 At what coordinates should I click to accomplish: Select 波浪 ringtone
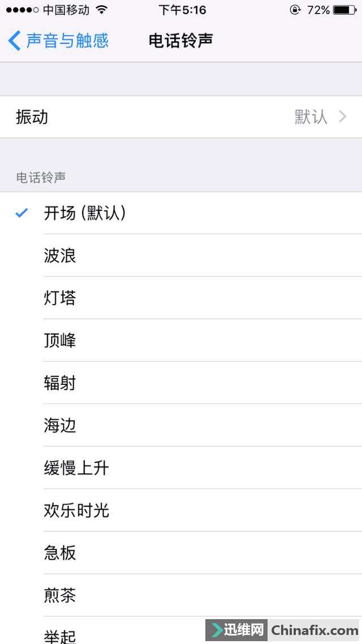point(181,255)
